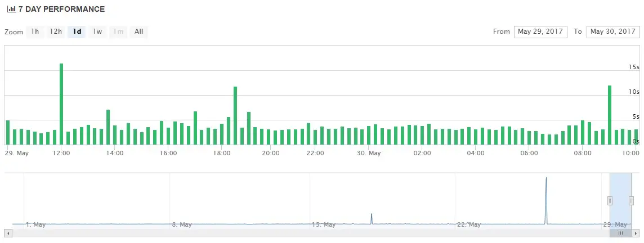The width and height of the screenshot is (644, 243).
Task: Set zoom range to 12h
Action: coord(56,31)
